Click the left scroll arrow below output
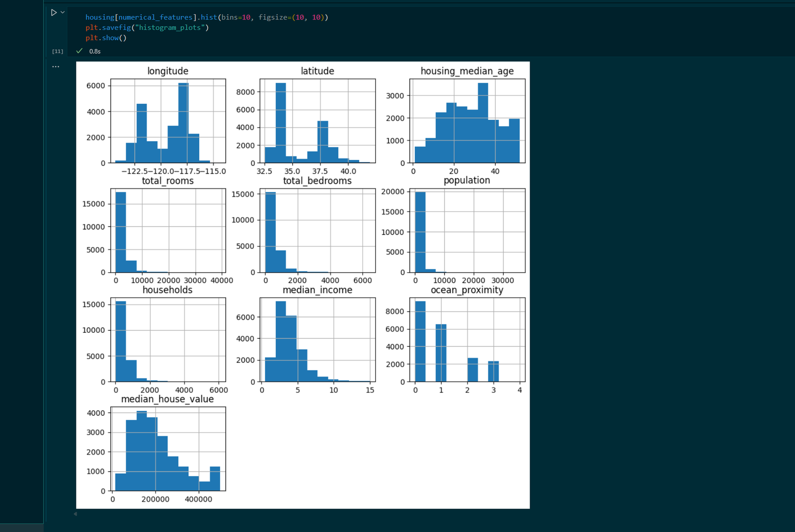The height and width of the screenshot is (532, 795). (x=76, y=514)
